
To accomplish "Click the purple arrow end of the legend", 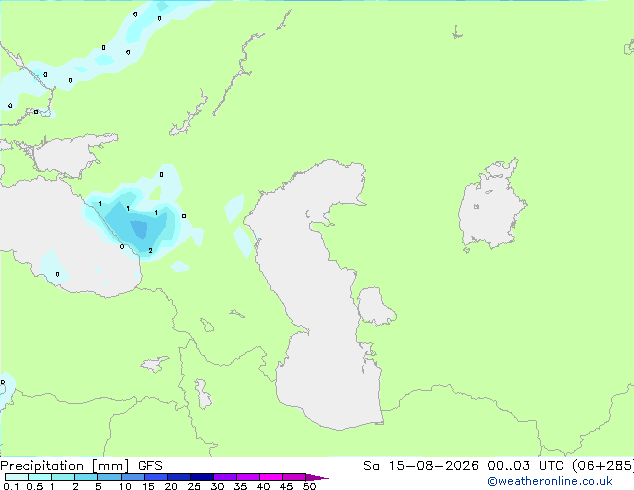I will [x=317, y=477].
